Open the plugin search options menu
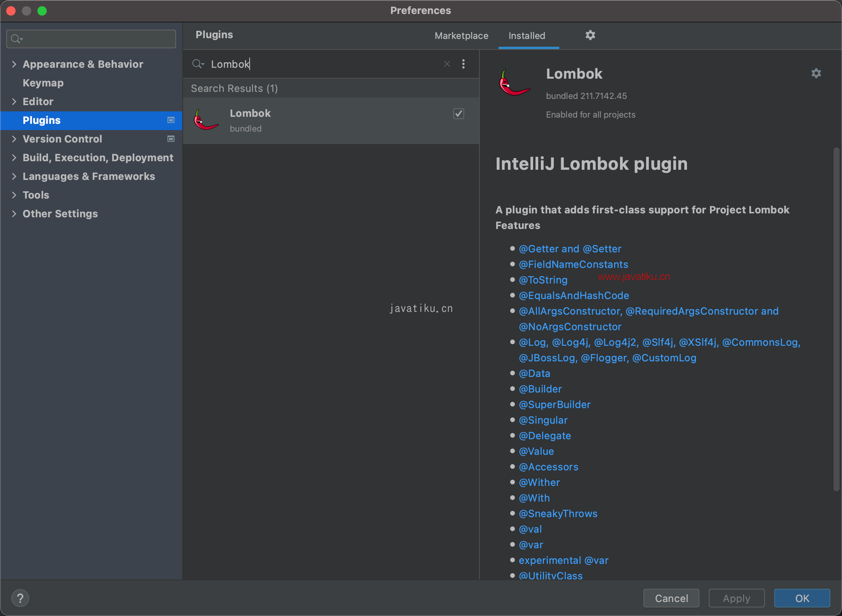The height and width of the screenshot is (616, 842). pyautogui.click(x=463, y=64)
